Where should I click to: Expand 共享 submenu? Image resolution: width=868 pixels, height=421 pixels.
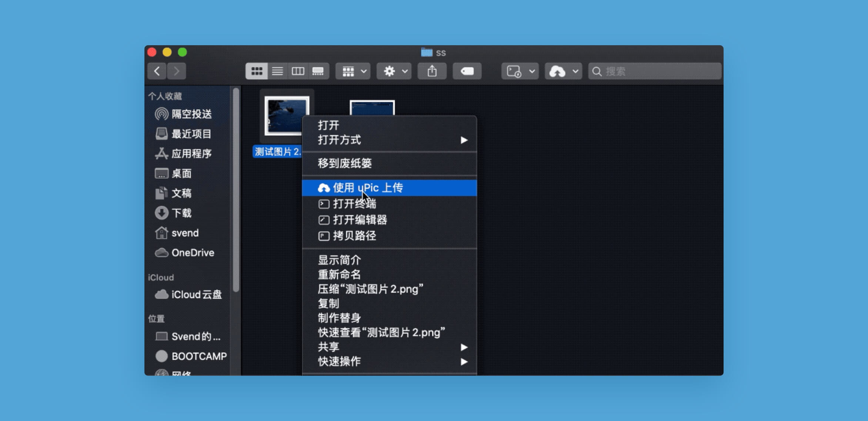click(x=390, y=347)
